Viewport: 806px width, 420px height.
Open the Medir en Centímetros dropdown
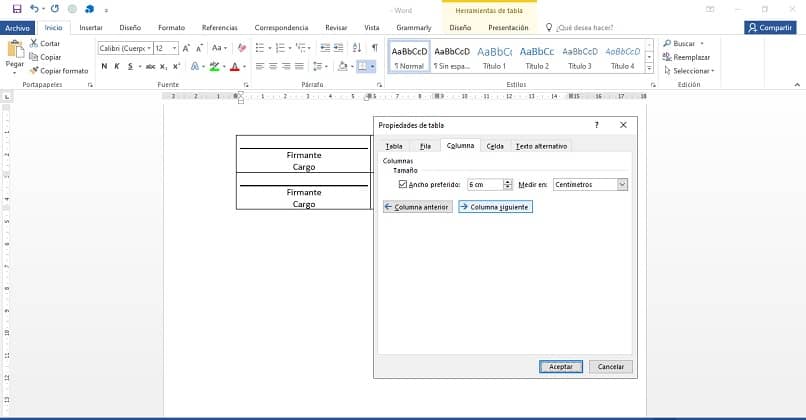tap(622, 185)
